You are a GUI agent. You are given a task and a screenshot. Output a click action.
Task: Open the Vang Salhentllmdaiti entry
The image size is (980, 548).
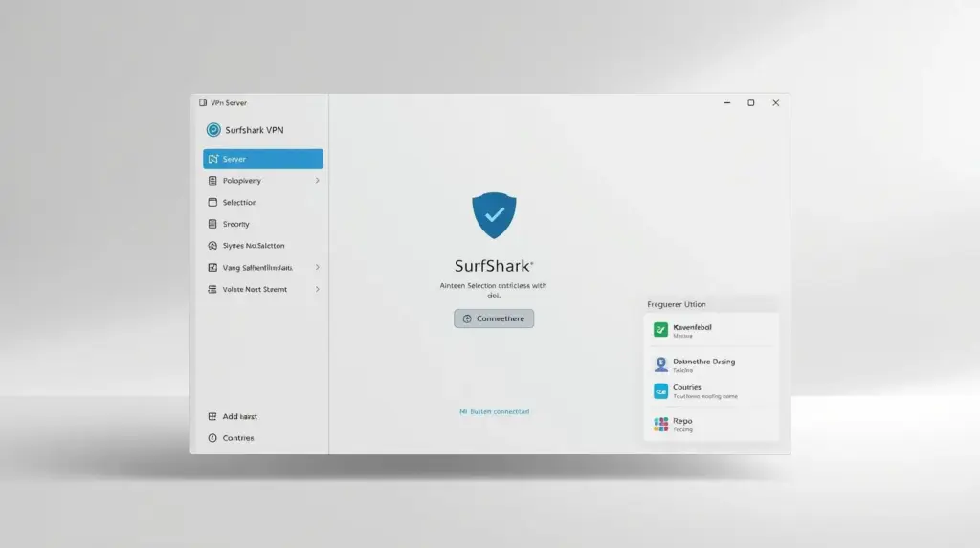(263, 268)
